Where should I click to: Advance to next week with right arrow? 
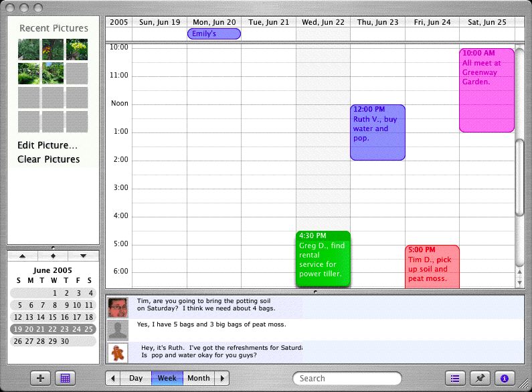pos(221,378)
